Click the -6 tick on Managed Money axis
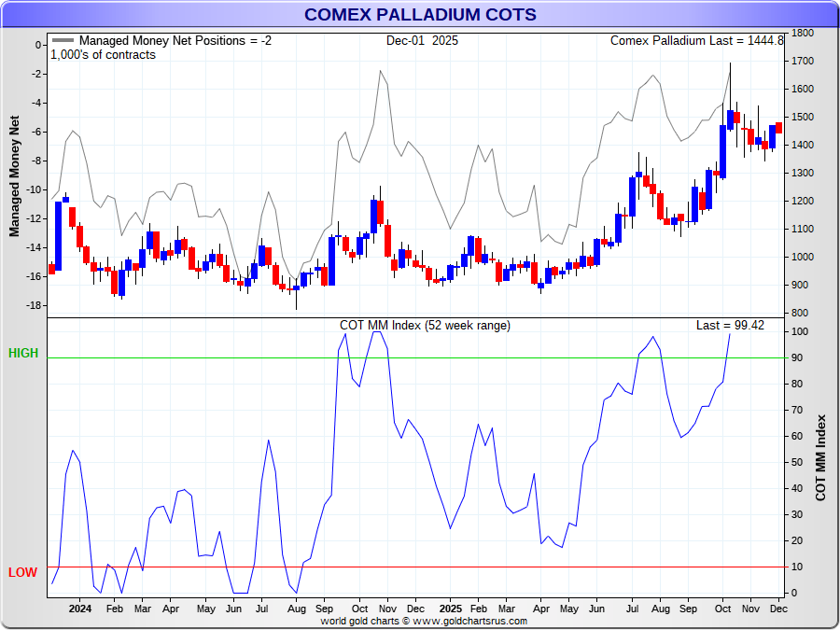Screen dimensions: 840x630 [35, 132]
